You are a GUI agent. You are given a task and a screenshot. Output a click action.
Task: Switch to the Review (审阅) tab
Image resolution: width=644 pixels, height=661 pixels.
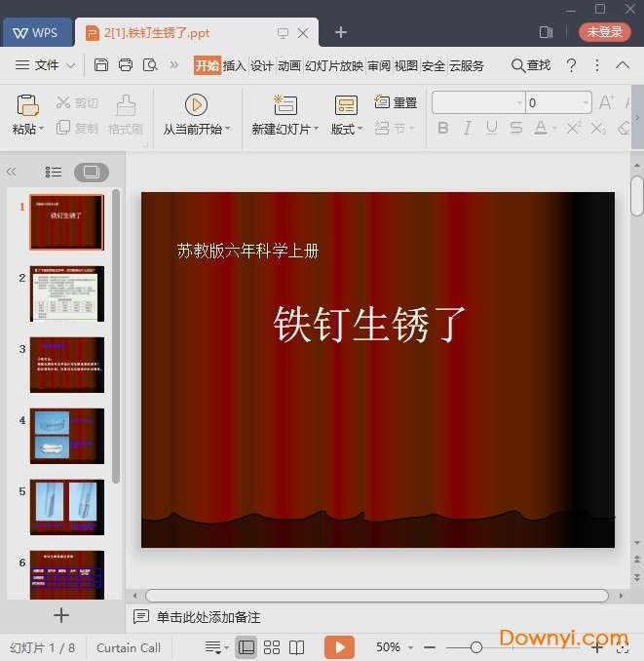click(379, 65)
